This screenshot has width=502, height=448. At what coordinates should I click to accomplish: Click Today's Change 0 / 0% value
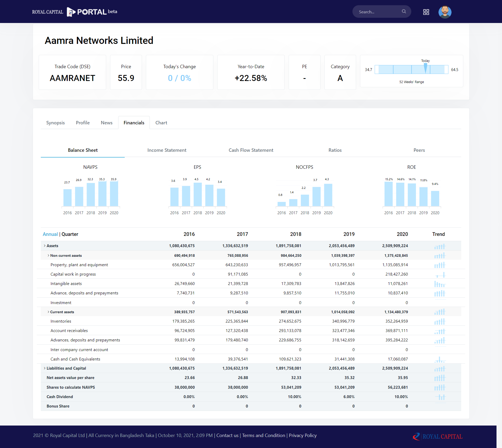(180, 78)
